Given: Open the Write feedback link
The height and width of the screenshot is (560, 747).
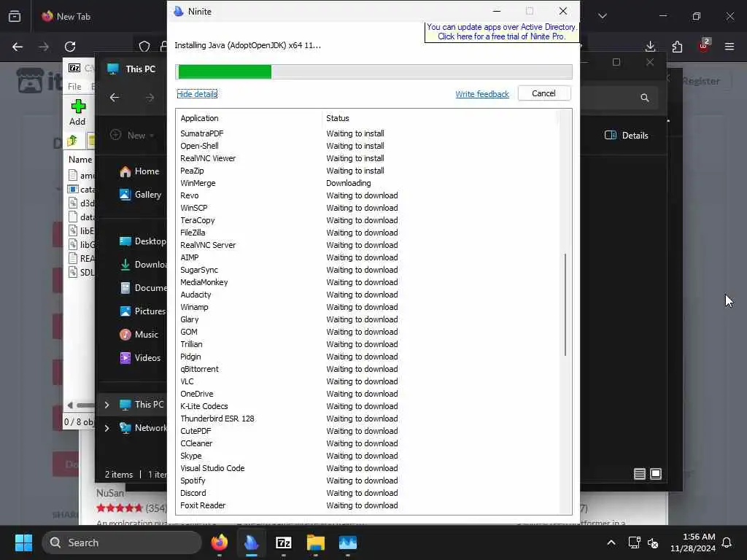Looking at the screenshot, I should (x=482, y=94).
